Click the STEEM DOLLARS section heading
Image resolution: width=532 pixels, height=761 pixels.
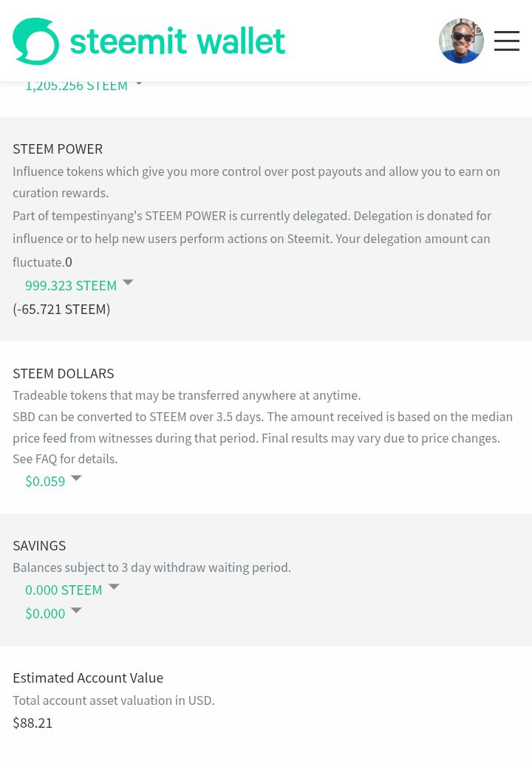tap(64, 373)
